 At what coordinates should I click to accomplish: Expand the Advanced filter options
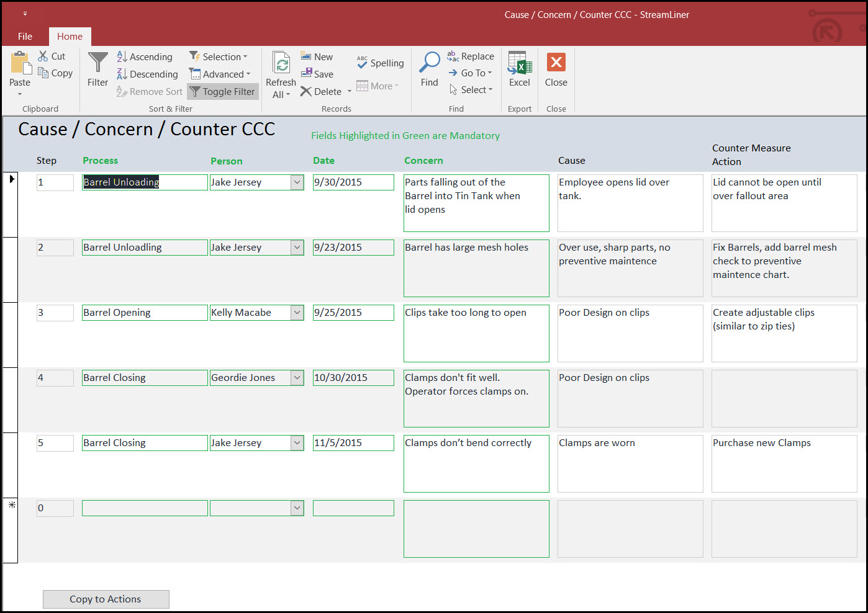(220, 74)
